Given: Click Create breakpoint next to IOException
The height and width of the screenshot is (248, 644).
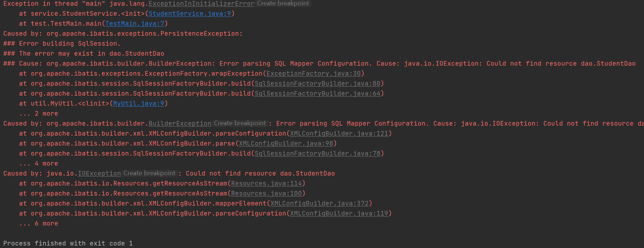Looking at the screenshot, I should click(x=150, y=173).
